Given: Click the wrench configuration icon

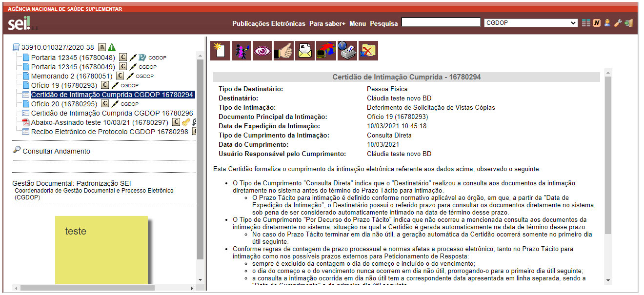Looking at the screenshot, I should (618, 22).
